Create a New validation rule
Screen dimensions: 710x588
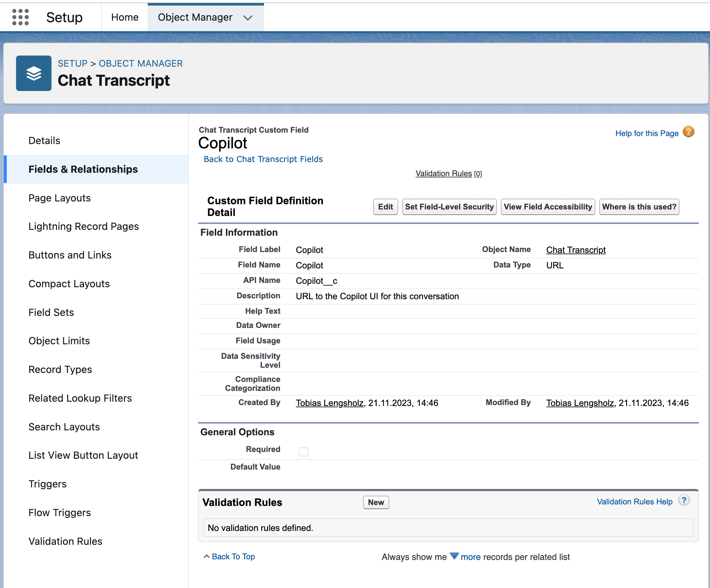[x=376, y=502]
